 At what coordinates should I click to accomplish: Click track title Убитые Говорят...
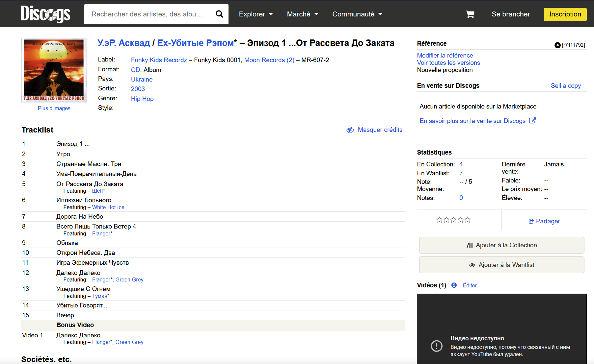coord(82,305)
